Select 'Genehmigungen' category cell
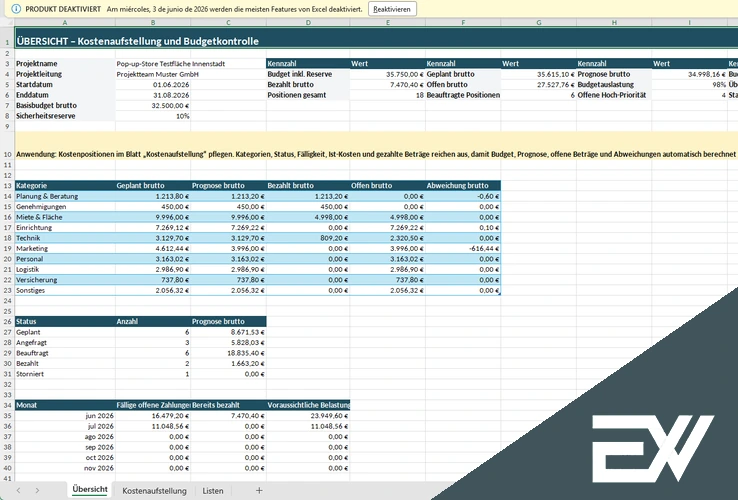738x500 pixels. coord(65,206)
